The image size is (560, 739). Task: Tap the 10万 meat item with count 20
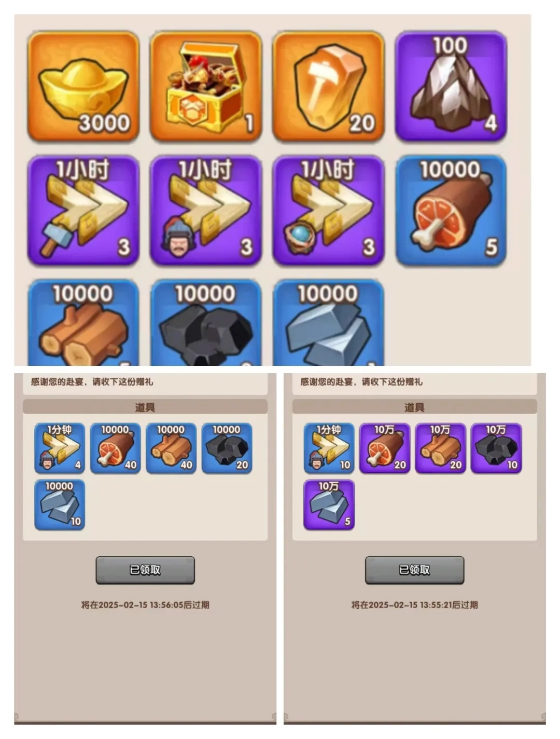(x=385, y=448)
